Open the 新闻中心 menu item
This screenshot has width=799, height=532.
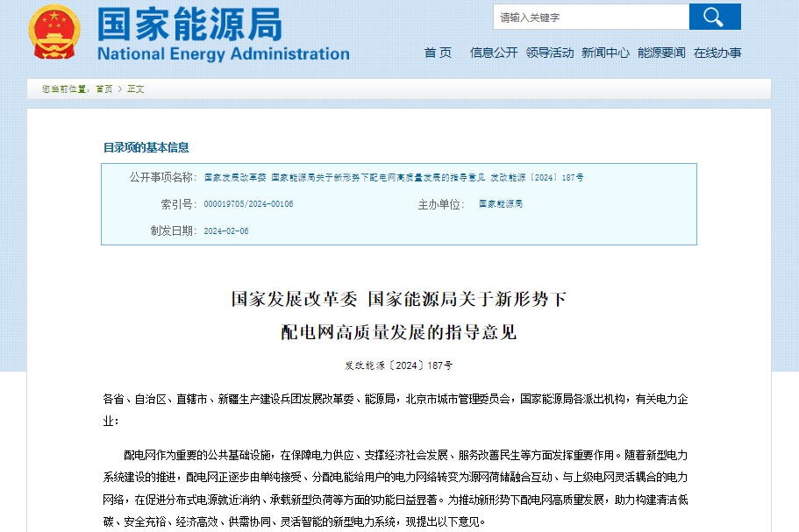tap(607, 53)
